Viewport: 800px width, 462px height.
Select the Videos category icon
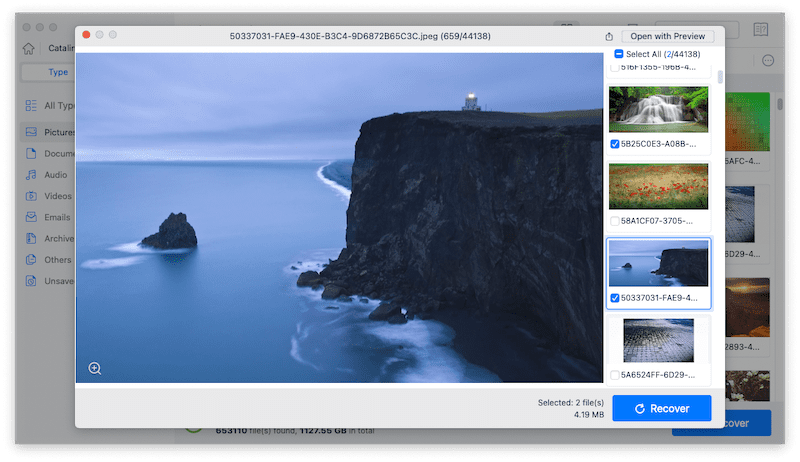tap(32, 196)
